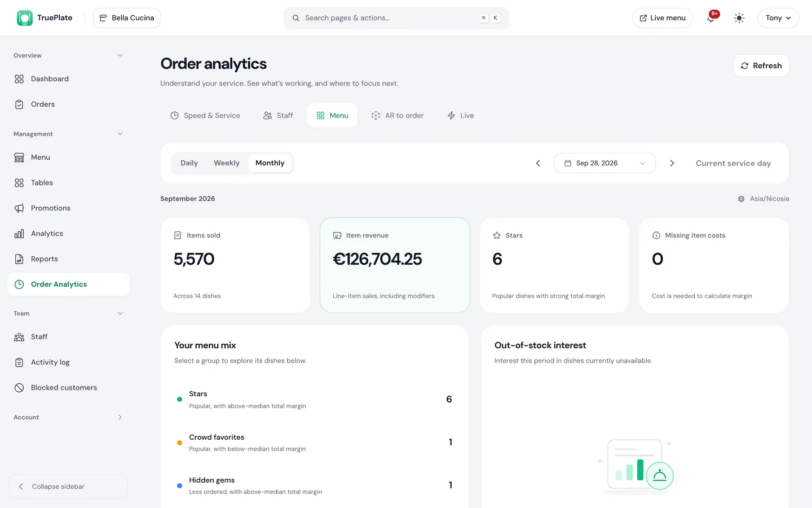Open the AR to order tab
The width and height of the screenshot is (812, 508).
pyautogui.click(x=398, y=116)
